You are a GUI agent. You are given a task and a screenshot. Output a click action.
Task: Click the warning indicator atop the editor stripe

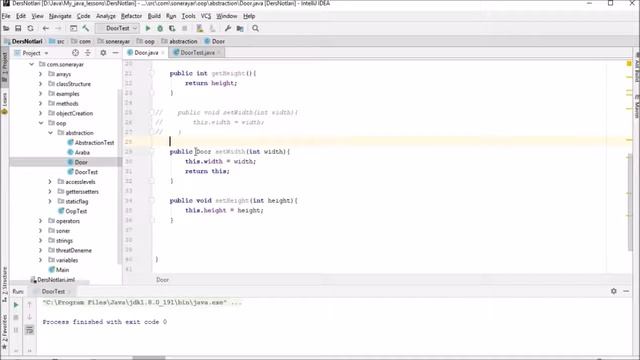[x=629, y=64]
